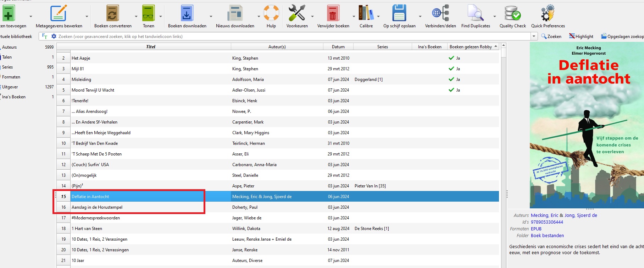Expand Op schijf opslaan dropdown arrow

(x=420, y=16)
